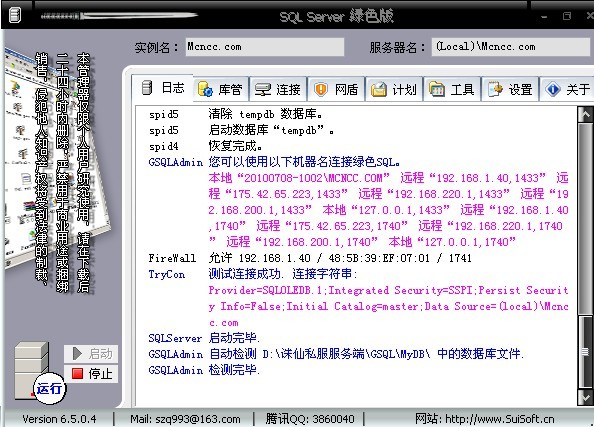The image size is (594, 427).
Task: Click the 设置 settings page icon
Action: pos(495,89)
